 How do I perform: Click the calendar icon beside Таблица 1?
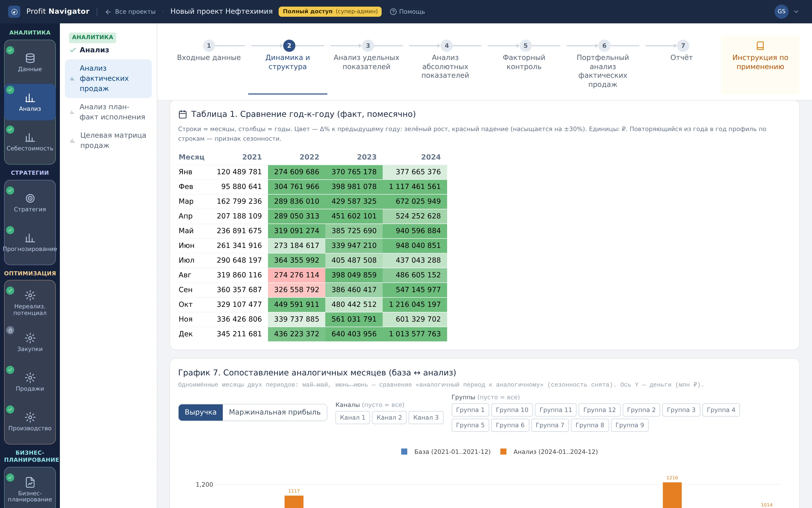(x=182, y=114)
